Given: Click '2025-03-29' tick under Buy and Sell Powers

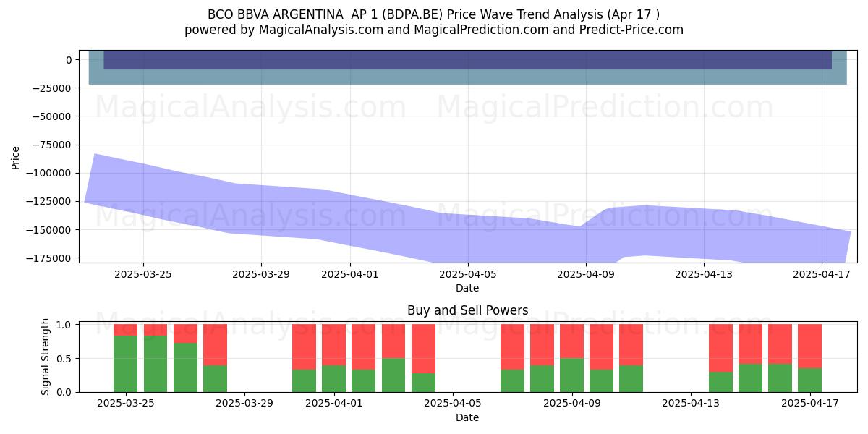Looking at the screenshot, I should (x=245, y=404).
